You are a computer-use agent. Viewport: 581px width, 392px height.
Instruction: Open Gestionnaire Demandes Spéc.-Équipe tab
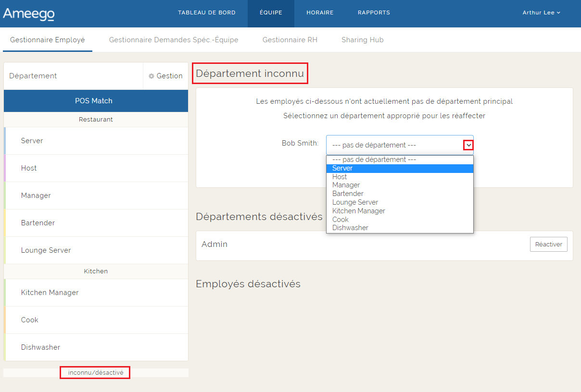tap(174, 40)
